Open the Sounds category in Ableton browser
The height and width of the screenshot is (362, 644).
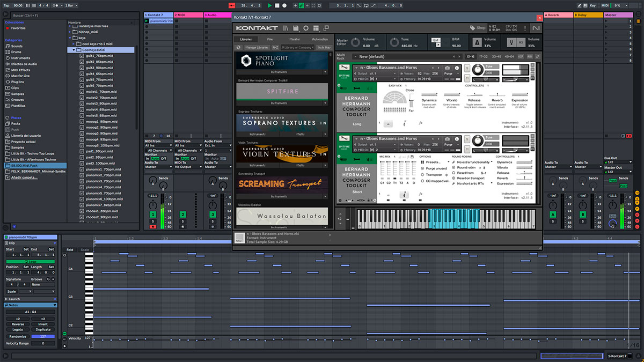tap(17, 46)
